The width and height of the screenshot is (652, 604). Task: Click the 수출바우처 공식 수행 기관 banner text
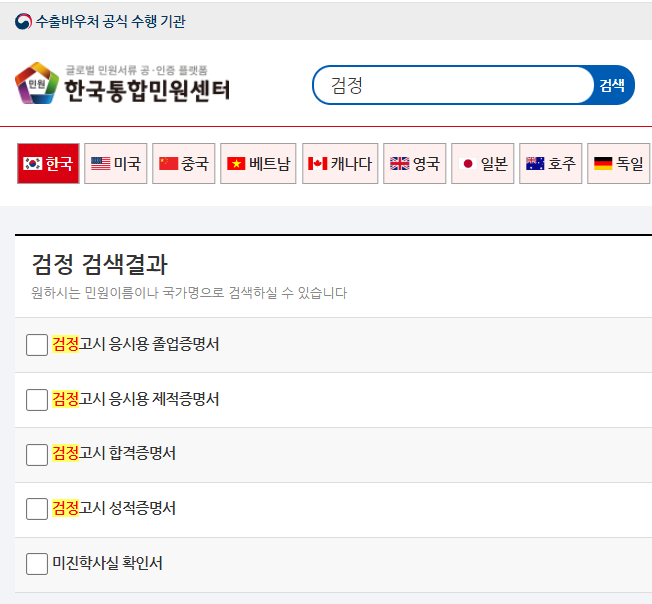(111, 21)
